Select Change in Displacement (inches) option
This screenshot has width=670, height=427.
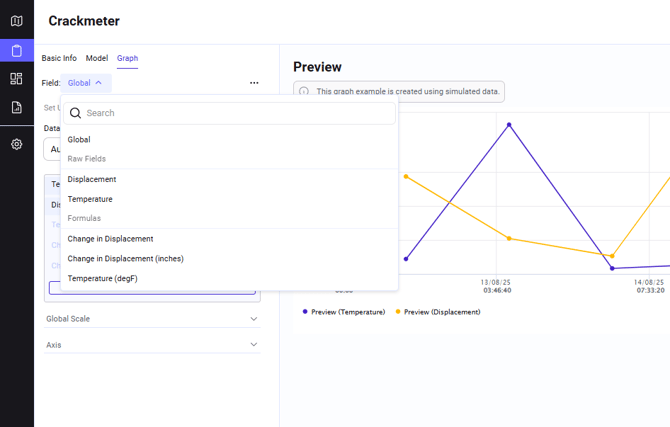click(x=125, y=258)
